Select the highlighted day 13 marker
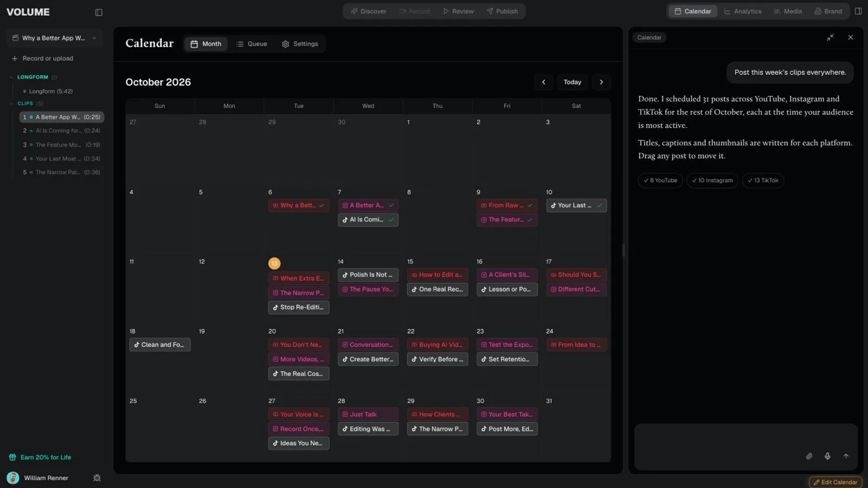The image size is (868, 488). 275,264
